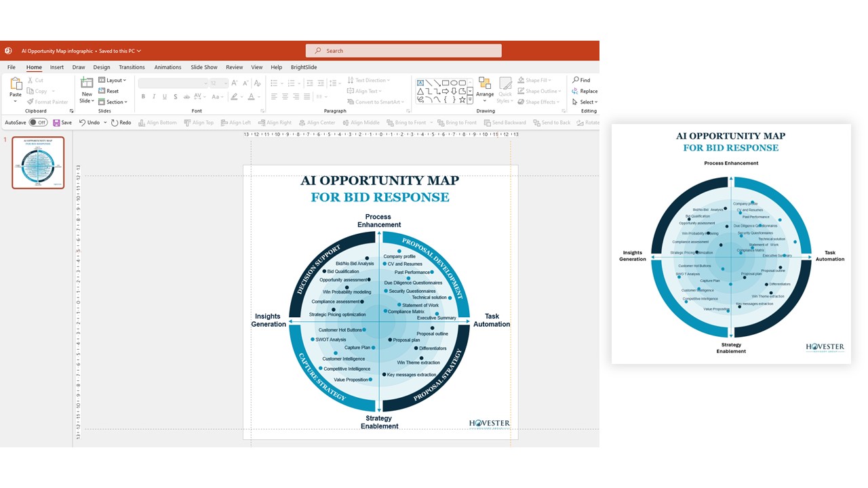
Task: Click the Replace button
Action: [585, 91]
